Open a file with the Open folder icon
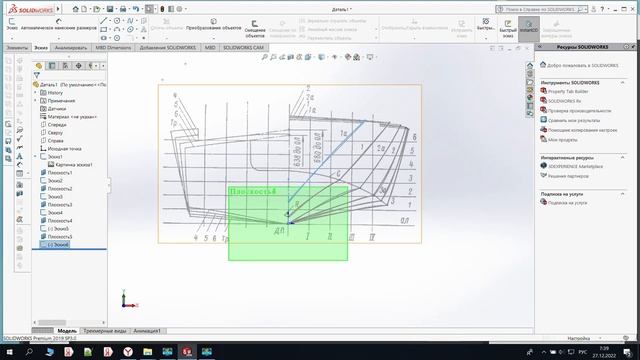 96,9
